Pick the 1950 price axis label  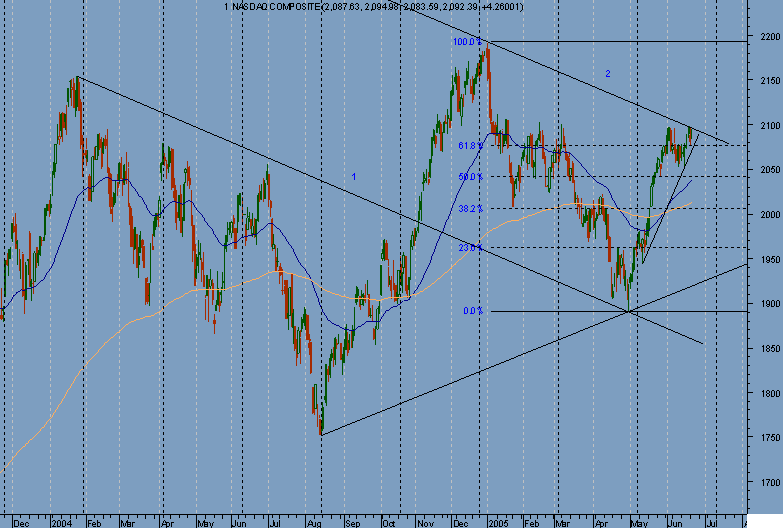click(772, 259)
